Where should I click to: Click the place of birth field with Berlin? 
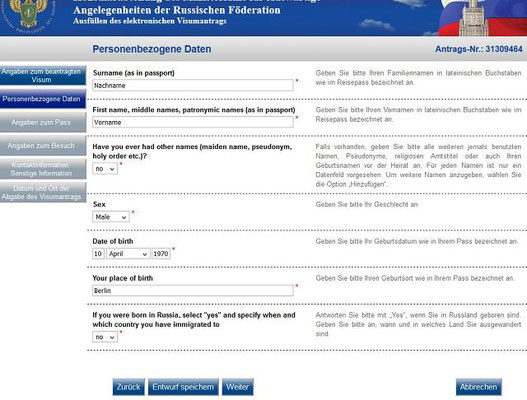tap(193, 290)
